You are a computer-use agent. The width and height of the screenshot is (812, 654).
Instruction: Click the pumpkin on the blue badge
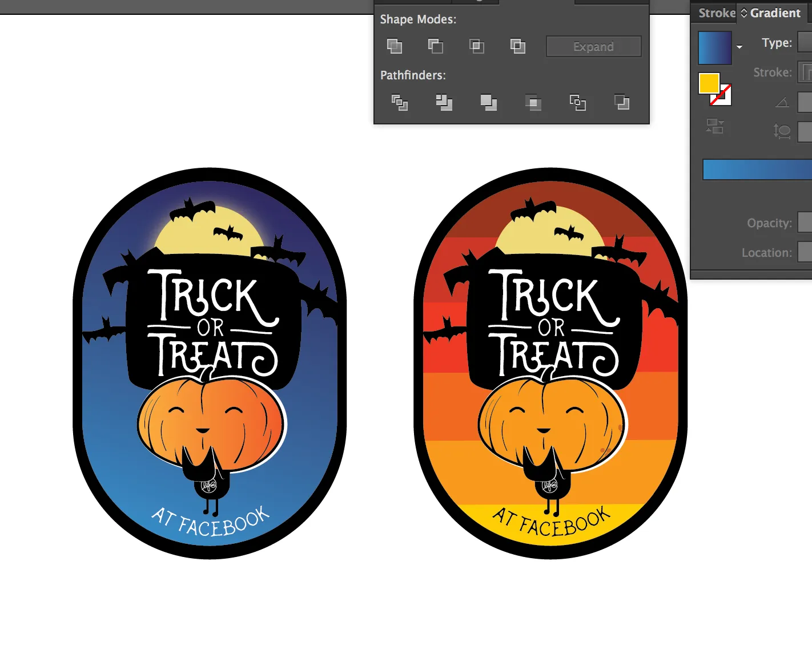coord(211,423)
